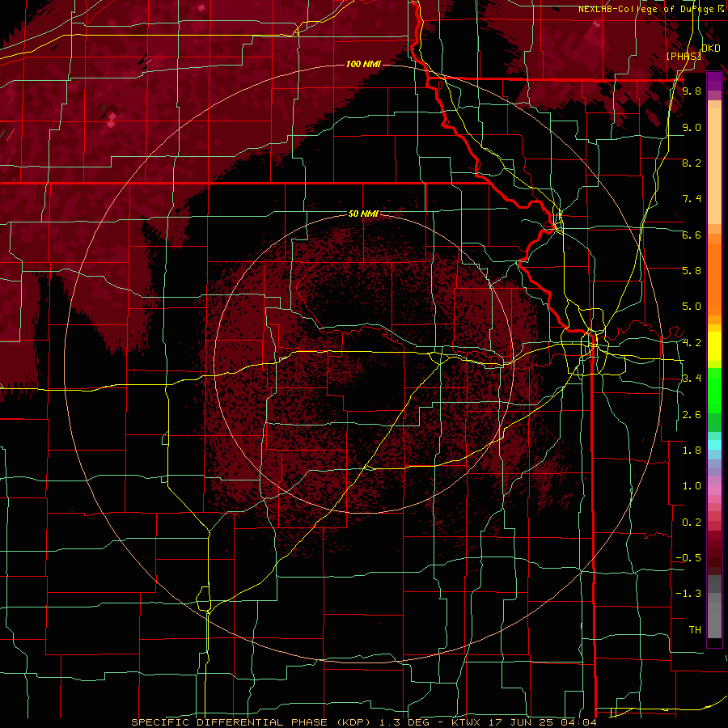Image resolution: width=728 pixels, height=728 pixels.
Task: Click the (KDP) abbreviation in caption
Action: coord(353,722)
